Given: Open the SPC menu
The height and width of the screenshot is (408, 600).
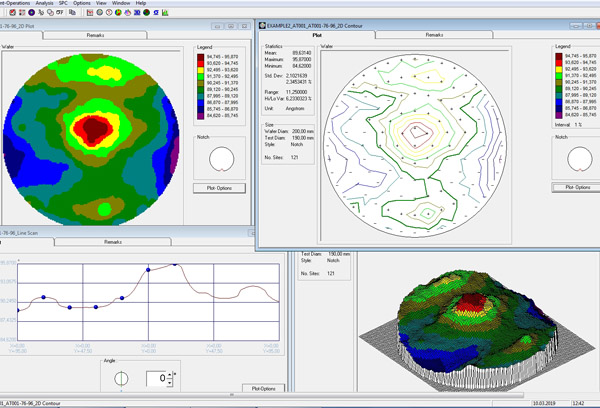Looking at the screenshot, I should (63, 5).
